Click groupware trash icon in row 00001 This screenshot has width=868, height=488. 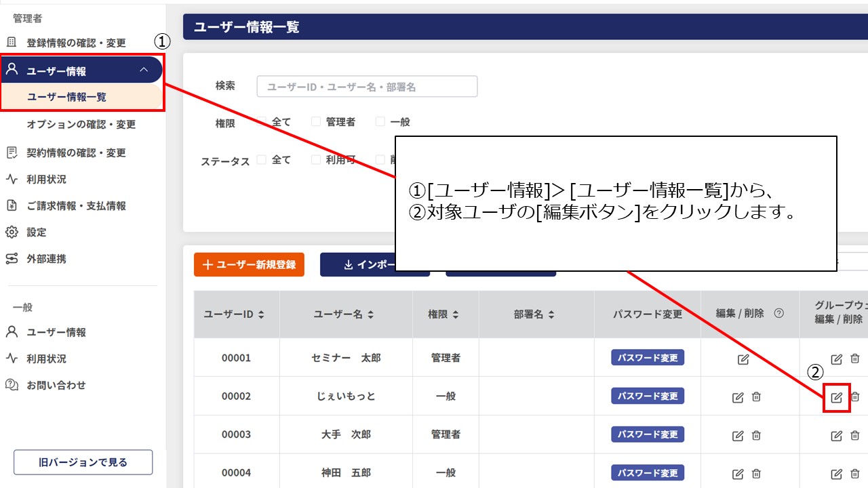pyautogui.click(x=855, y=359)
